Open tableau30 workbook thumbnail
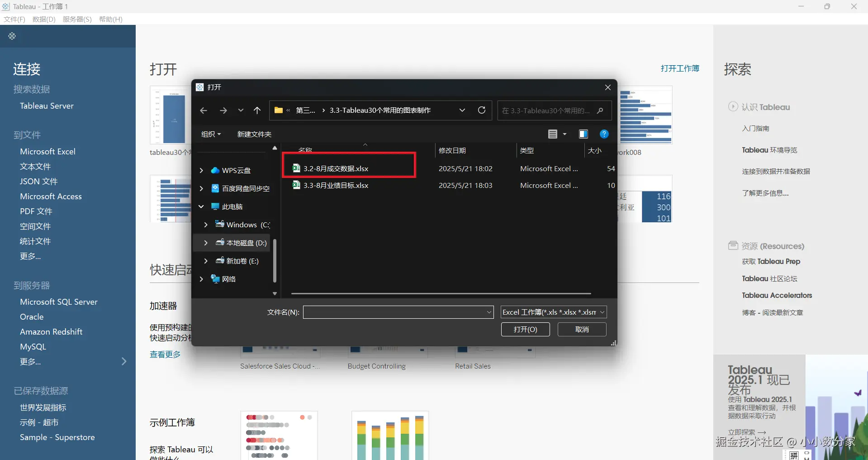 [171, 115]
